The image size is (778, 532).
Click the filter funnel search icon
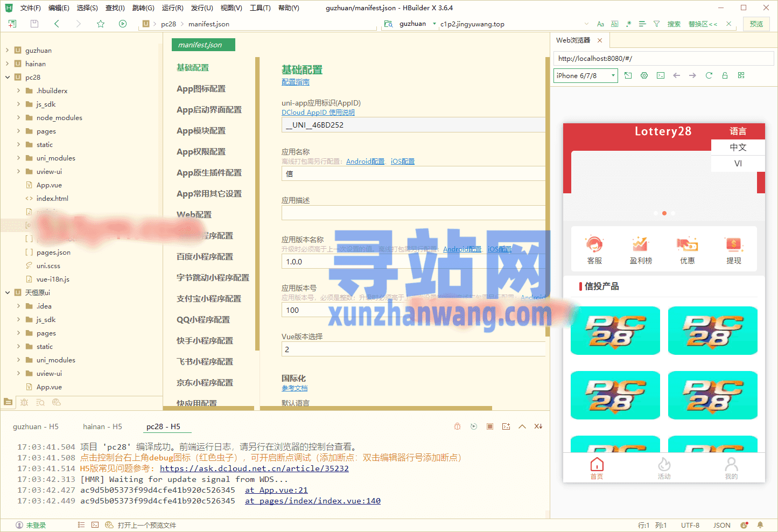(x=656, y=24)
